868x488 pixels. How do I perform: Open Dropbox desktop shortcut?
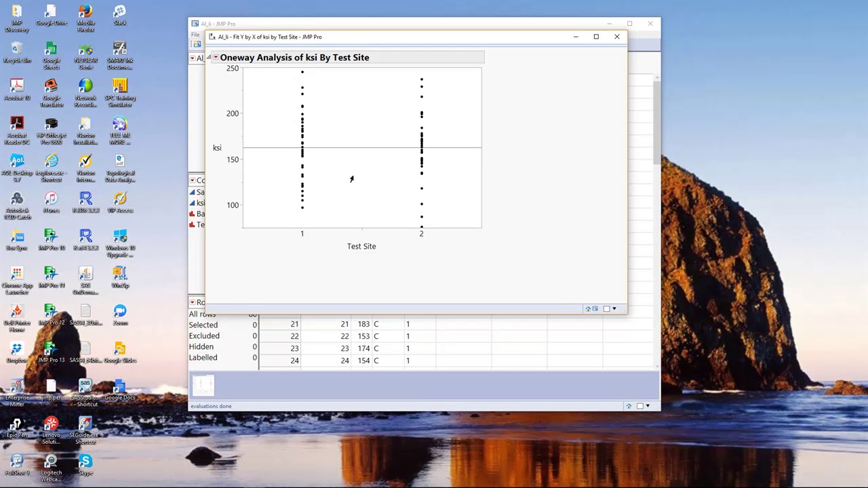[17, 351]
